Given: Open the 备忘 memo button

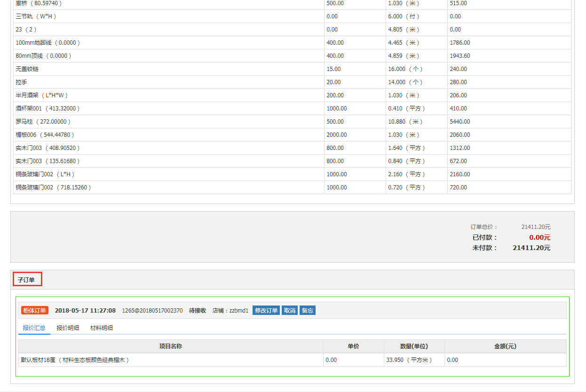Looking at the screenshot, I should pyautogui.click(x=308, y=310).
